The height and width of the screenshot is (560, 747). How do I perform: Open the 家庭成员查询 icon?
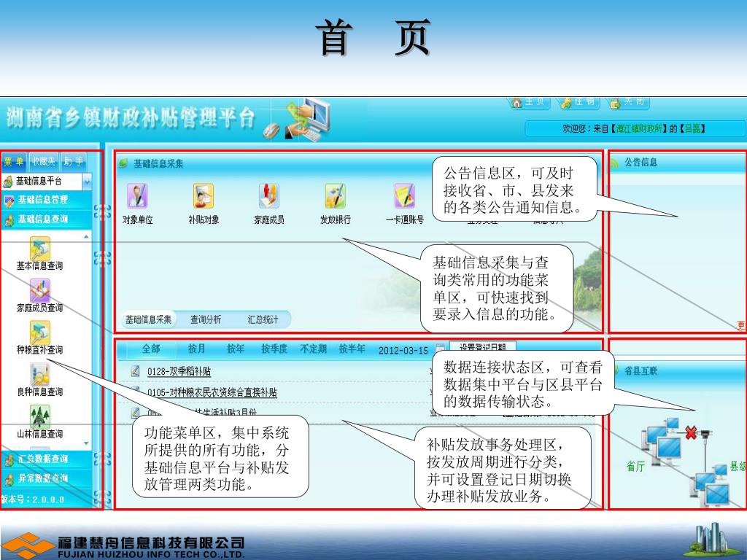click(40, 290)
